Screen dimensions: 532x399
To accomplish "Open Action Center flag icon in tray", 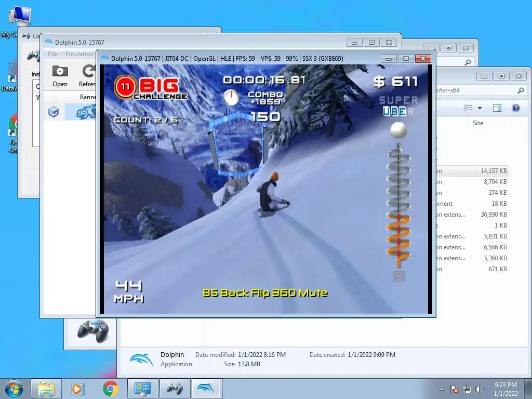I will pyautogui.click(x=454, y=389).
